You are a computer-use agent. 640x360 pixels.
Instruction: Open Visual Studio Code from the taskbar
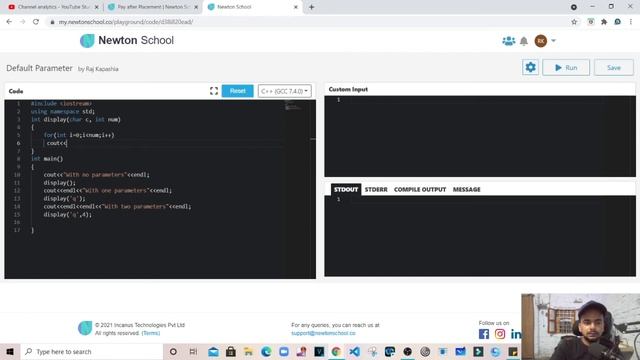(x=354, y=351)
